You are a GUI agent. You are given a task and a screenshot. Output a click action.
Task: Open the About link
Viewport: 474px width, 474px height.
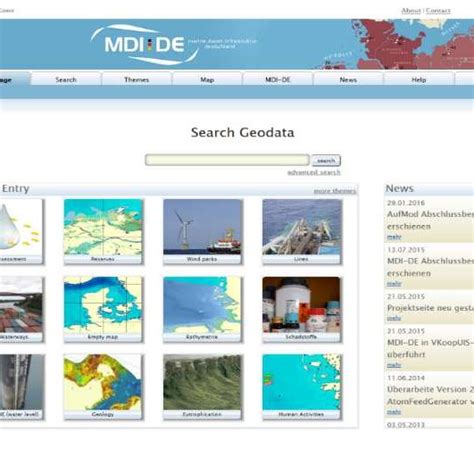(411, 11)
